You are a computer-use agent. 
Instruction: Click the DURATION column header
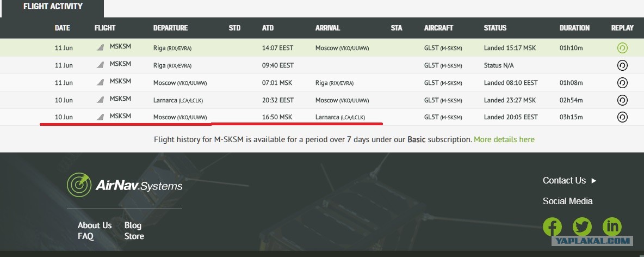pos(574,28)
